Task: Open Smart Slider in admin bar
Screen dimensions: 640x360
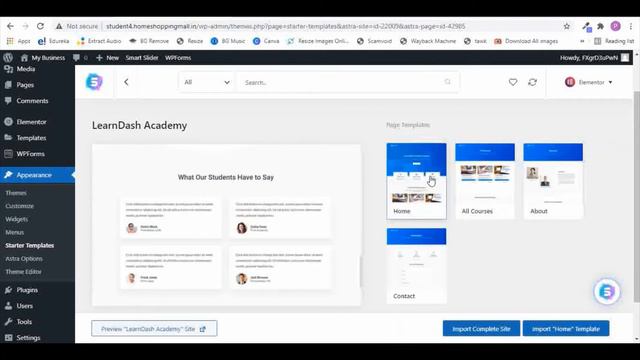Action: pyautogui.click(x=142, y=58)
